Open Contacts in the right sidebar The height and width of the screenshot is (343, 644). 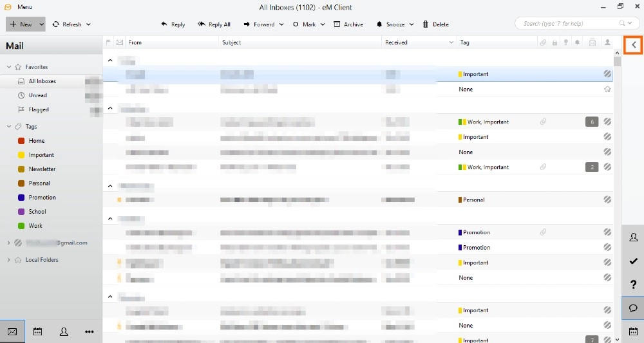pyautogui.click(x=633, y=237)
